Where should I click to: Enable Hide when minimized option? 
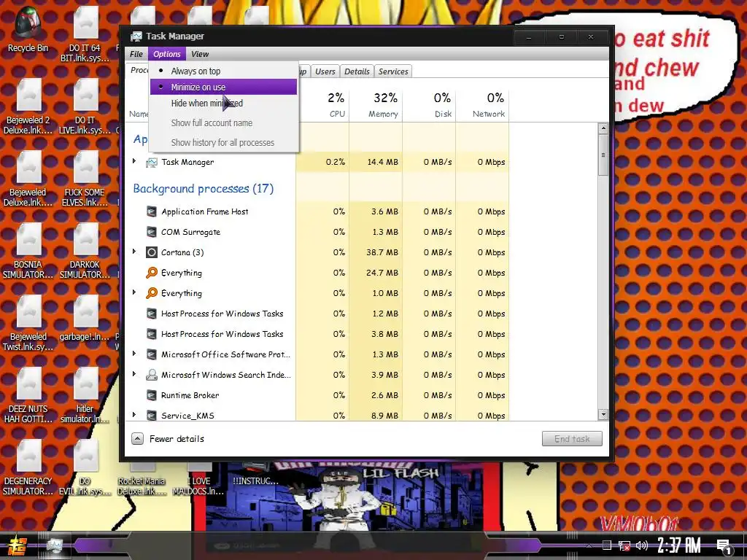click(x=223, y=104)
